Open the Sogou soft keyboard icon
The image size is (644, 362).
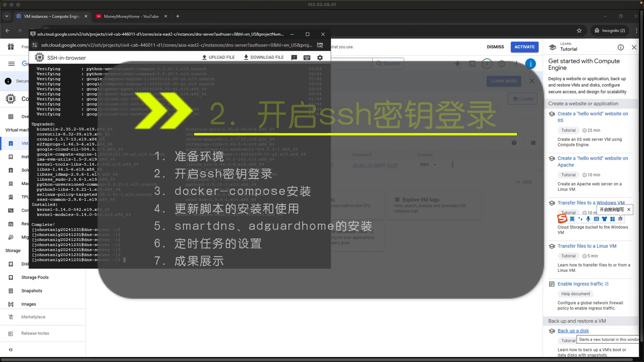(x=596, y=219)
